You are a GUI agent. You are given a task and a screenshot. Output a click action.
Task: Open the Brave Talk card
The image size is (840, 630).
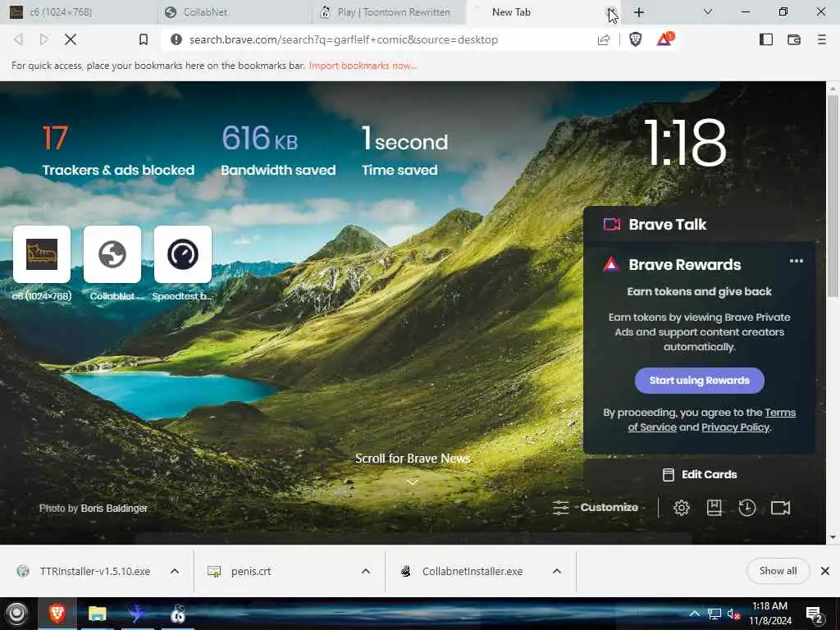(699, 225)
